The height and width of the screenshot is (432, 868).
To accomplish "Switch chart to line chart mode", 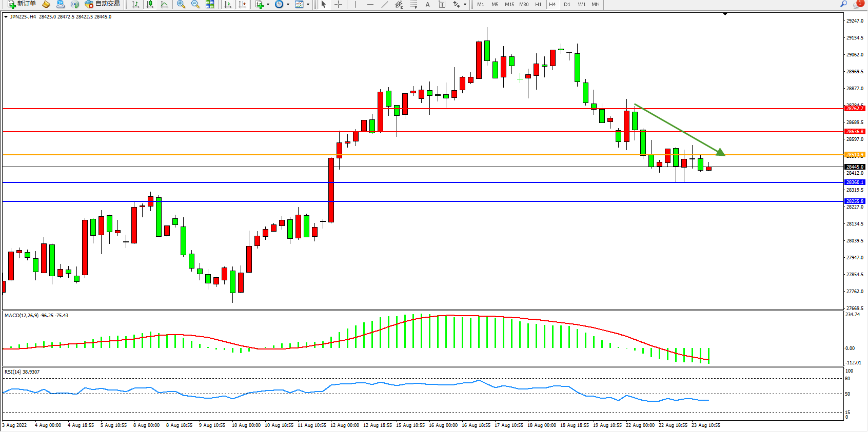I will (164, 4).
